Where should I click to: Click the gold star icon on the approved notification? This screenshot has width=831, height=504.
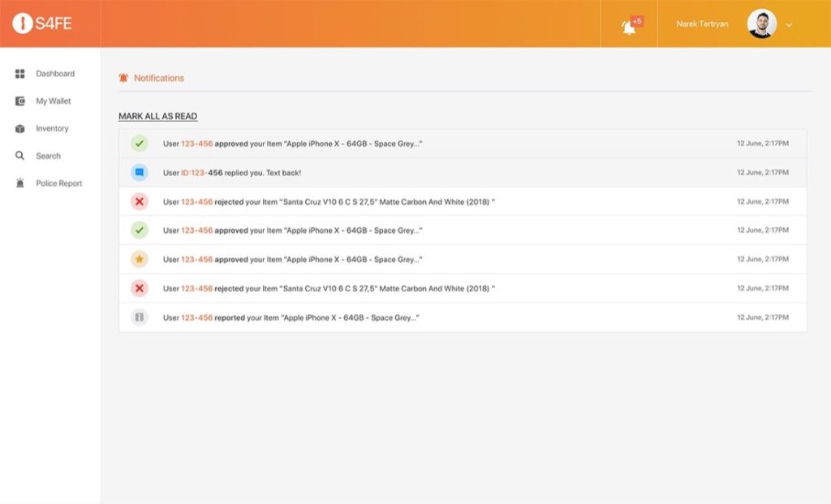[x=140, y=259]
